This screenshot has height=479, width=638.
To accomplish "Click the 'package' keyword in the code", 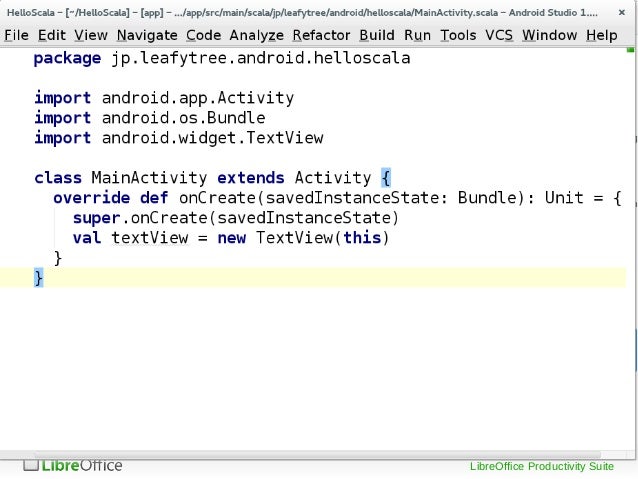I will 67,59.
